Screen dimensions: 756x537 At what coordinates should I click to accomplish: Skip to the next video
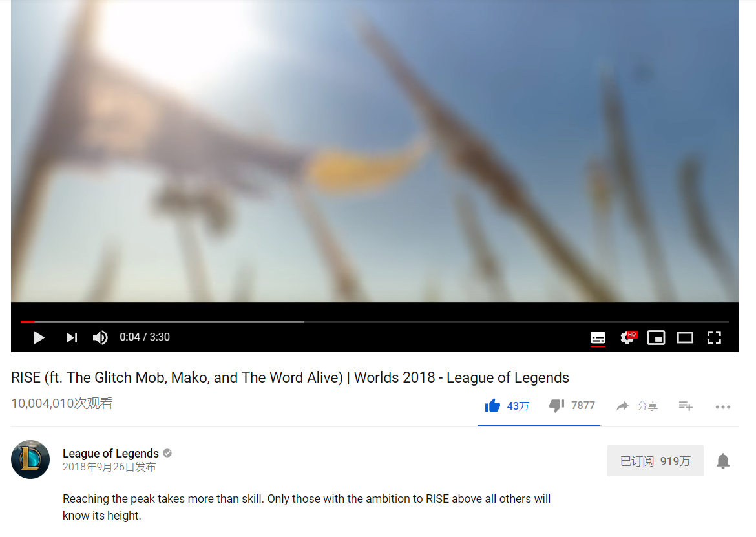click(x=72, y=337)
